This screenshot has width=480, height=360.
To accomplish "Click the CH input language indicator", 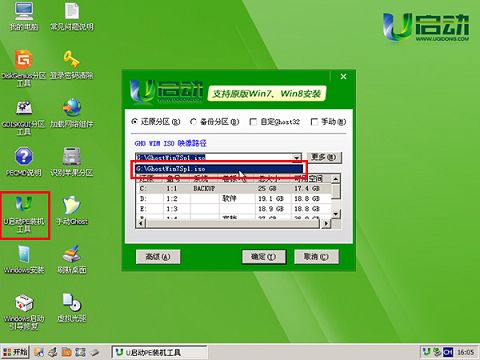I will point(448,352).
